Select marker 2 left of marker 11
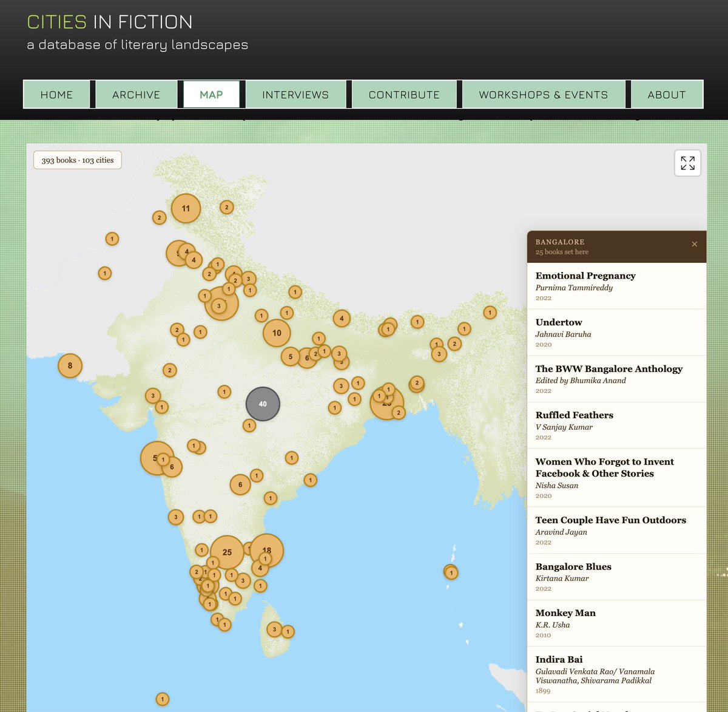 point(159,217)
